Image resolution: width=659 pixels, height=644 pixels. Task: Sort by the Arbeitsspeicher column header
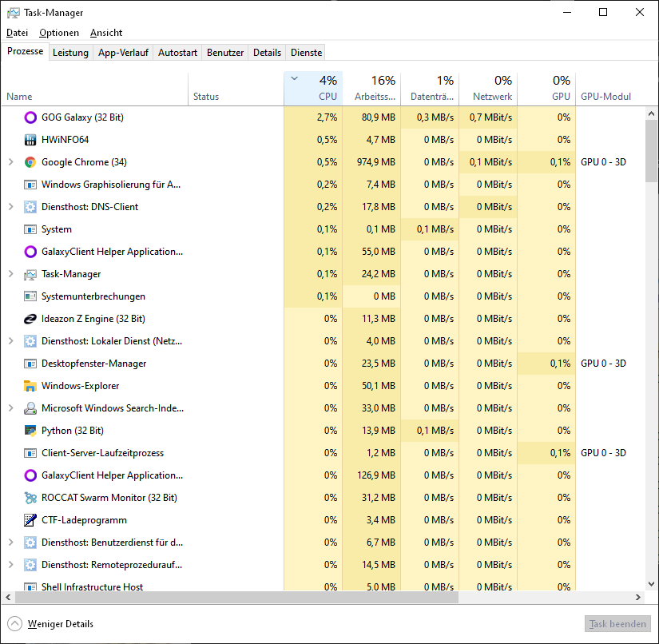[371, 88]
